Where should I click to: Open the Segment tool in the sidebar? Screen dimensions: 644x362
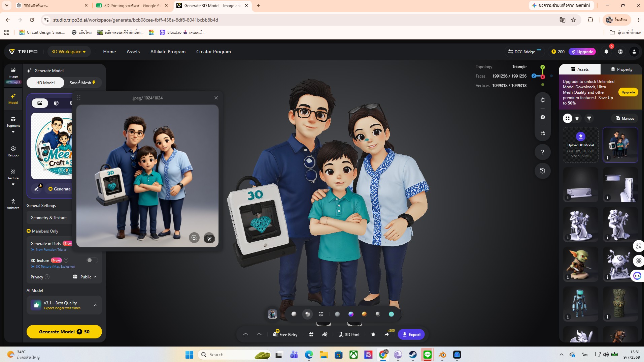click(13, 122)
